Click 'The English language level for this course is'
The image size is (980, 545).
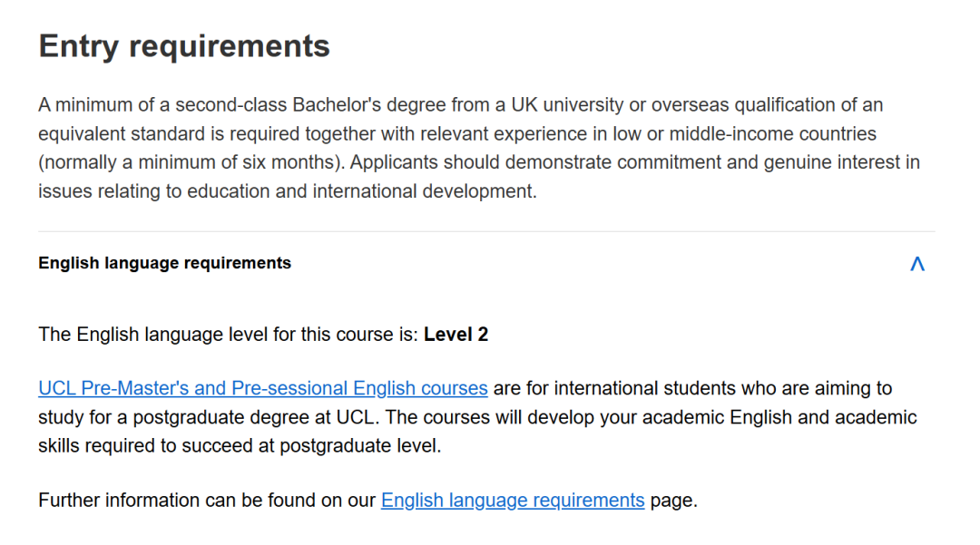point(228,335)
